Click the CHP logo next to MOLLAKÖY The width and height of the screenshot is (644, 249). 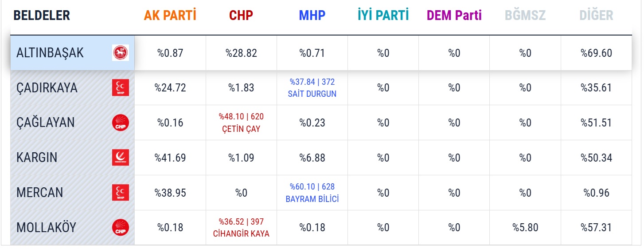coord(121,228)
